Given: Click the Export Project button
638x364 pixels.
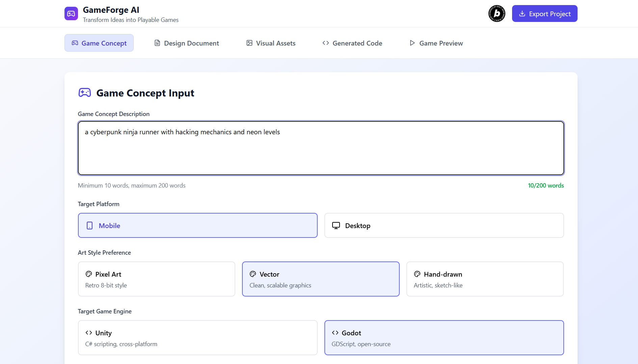Looking at the screenshot, I should point(544,13).
